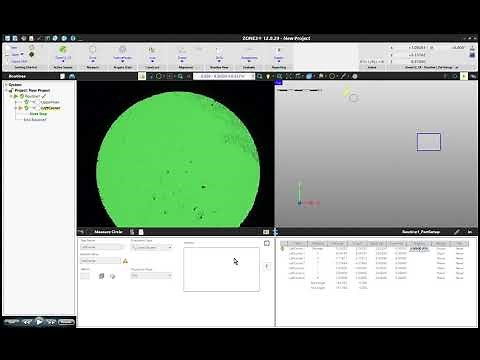Click the blue rectangle in the 3D view
This screenshot has width=480, height=360.
(x=429, y=142)
